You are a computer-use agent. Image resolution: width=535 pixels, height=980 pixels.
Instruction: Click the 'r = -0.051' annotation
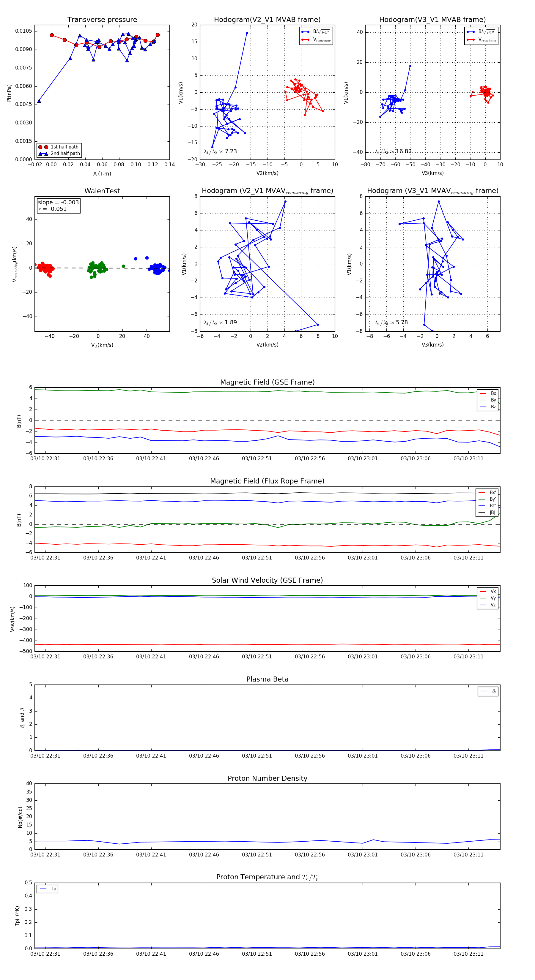tap(53, 209)
